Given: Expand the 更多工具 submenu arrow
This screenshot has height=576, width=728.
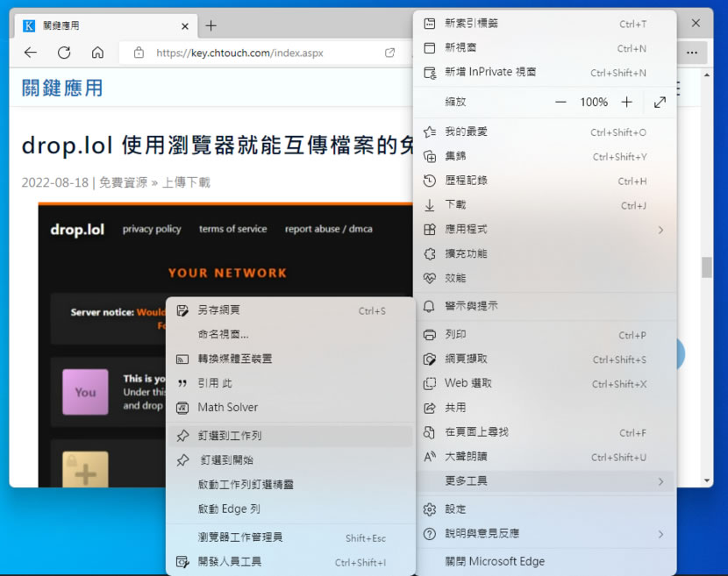Looking at the screenshot, I should pos(660,481).
